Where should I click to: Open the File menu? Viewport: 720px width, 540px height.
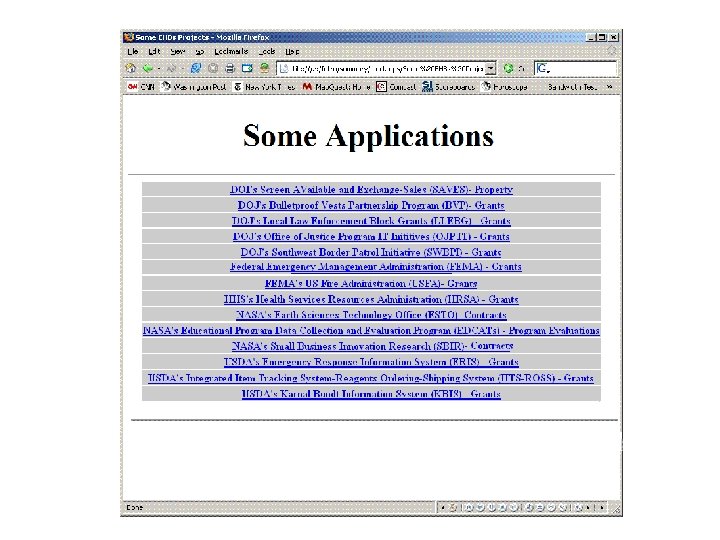click(x=133, y=51)
